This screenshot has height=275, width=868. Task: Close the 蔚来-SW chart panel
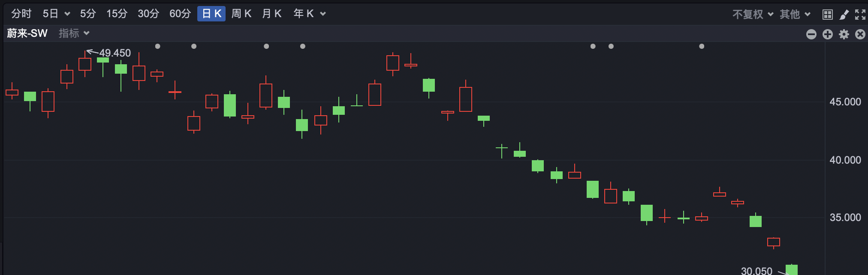[860, 34]
